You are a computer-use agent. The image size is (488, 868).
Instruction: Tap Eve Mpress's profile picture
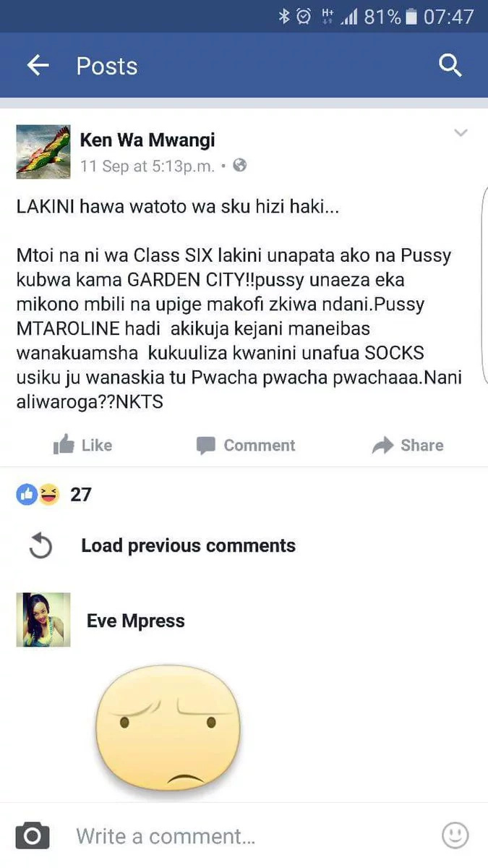[43, 620]
